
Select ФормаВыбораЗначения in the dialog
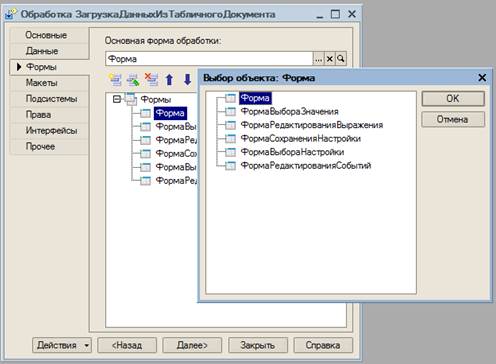289,111
